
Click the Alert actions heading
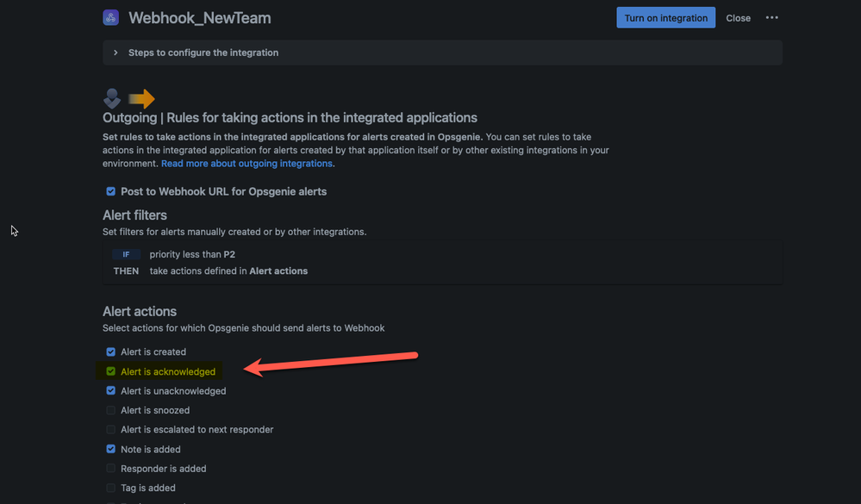pyautogui.click(x=140, y=311)
